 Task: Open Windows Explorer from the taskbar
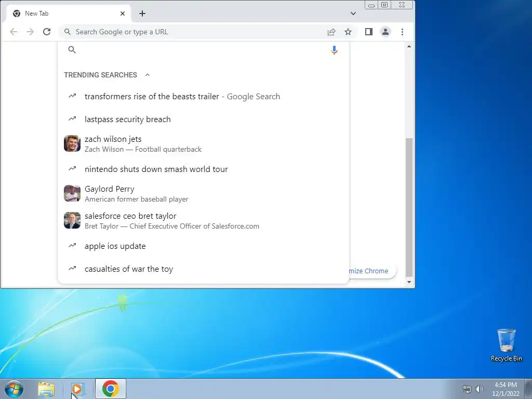coord(46,389)
